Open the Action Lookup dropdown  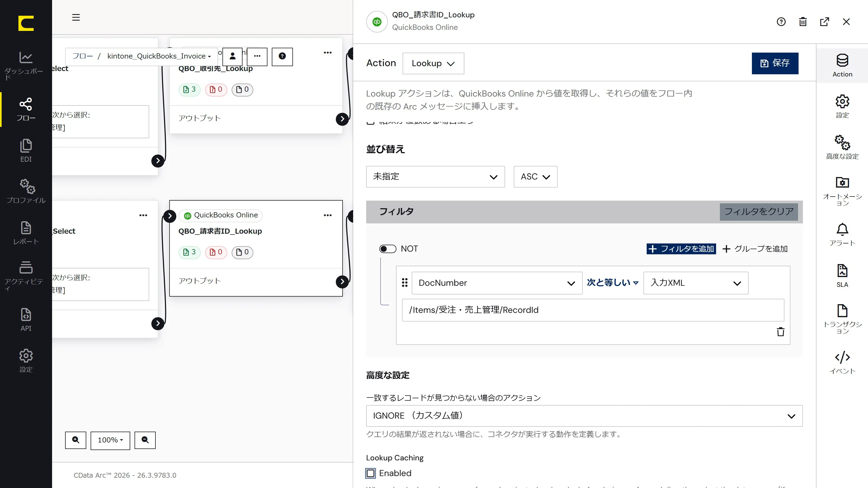coord(433,63)
